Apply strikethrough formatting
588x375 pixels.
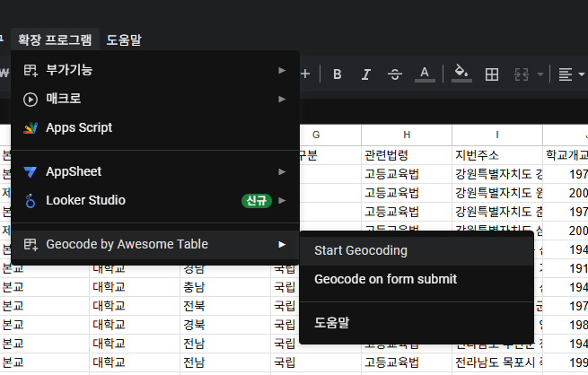395,74
